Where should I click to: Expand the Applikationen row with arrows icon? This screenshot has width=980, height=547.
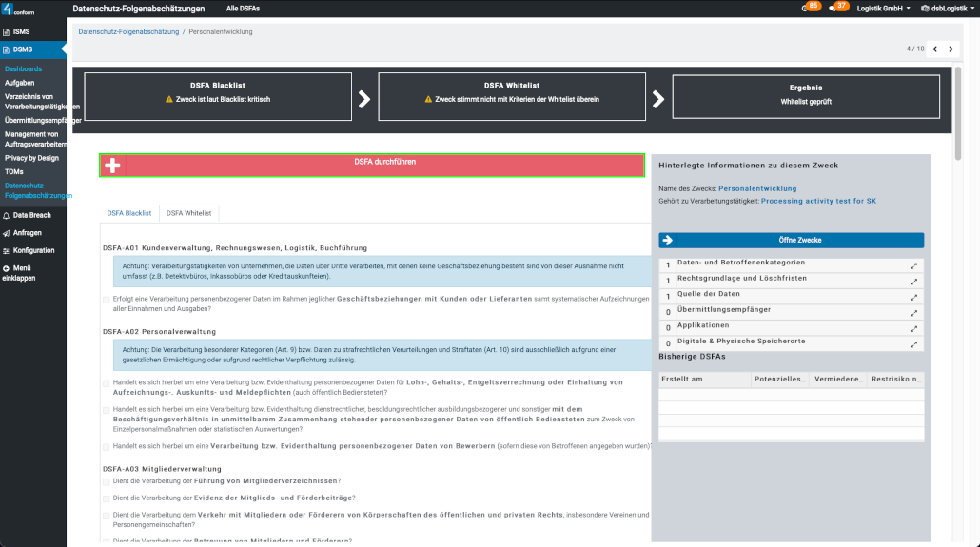click(x=914, y=327)
